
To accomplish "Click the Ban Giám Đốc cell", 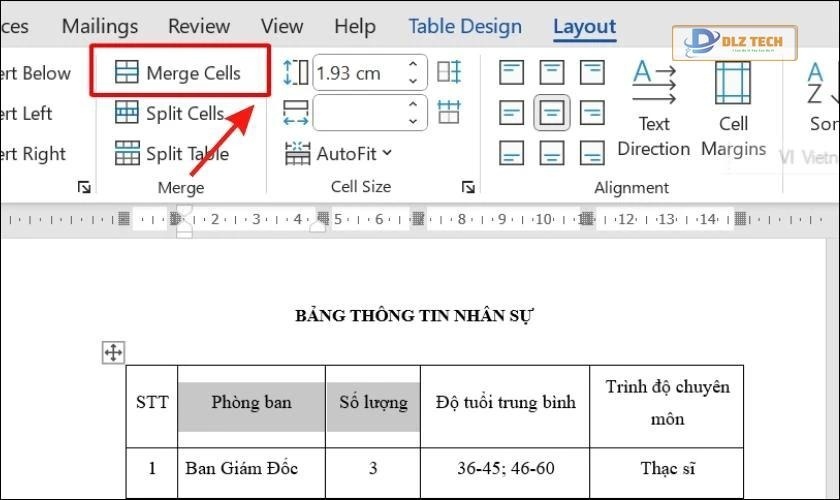I will point(251,472).
